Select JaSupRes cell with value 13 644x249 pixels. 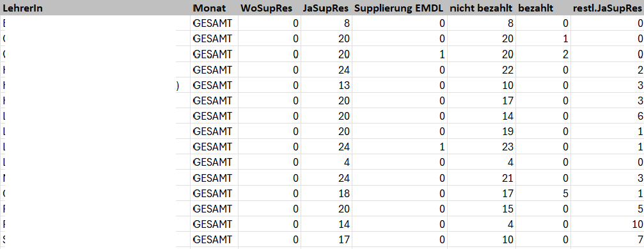pyautogui.click(x=326, y=85)
